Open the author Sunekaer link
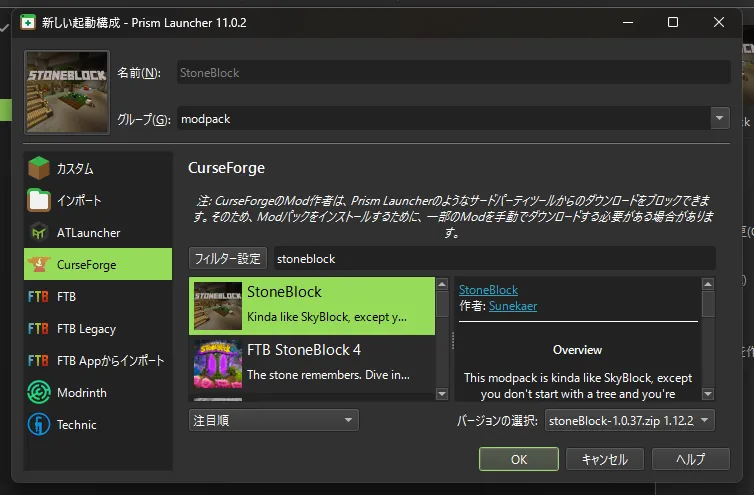This screenshot has height=495, width=754. click(x=513, y=306)
